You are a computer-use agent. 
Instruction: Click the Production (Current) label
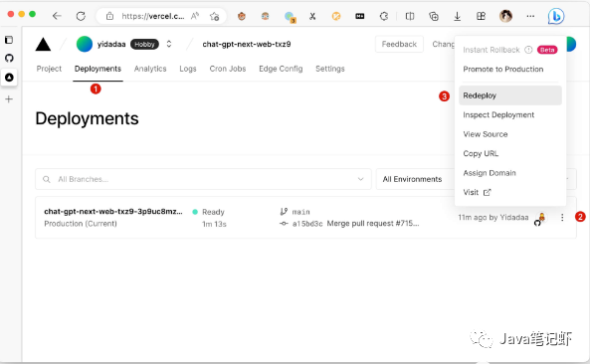coord(81,224)
